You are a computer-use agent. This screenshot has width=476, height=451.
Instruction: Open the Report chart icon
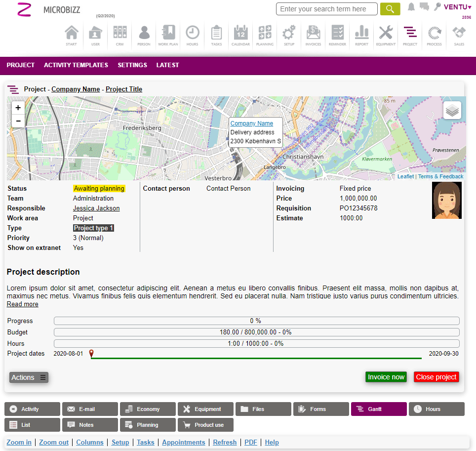pyautogui.click(x=361, y=35)
